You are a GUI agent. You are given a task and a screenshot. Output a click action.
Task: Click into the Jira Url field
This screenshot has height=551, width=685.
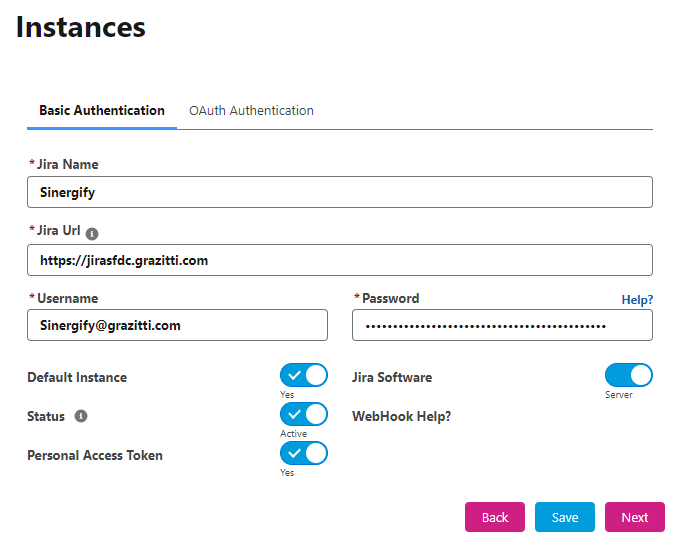pyautogui.click(x=340, y=260)
